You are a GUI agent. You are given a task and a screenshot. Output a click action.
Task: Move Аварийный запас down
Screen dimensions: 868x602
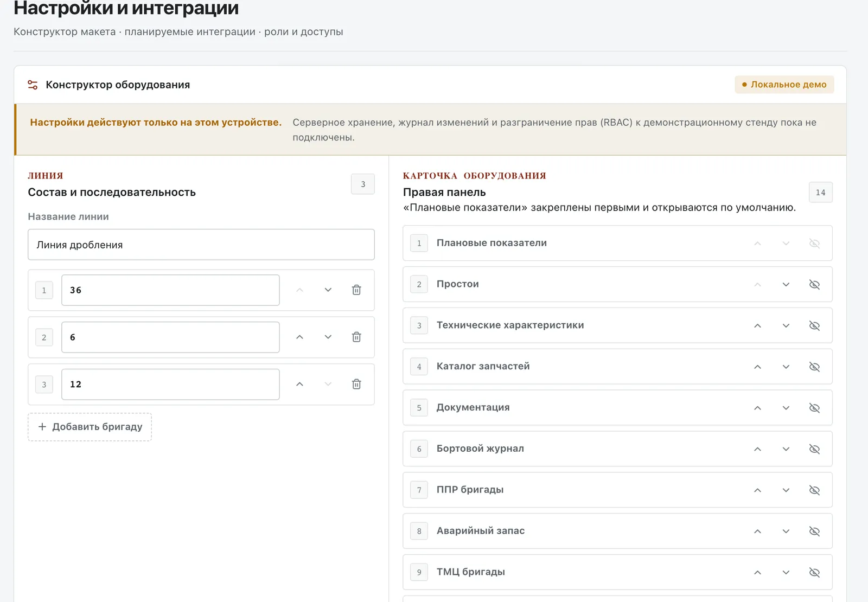(x=786, y=531)
